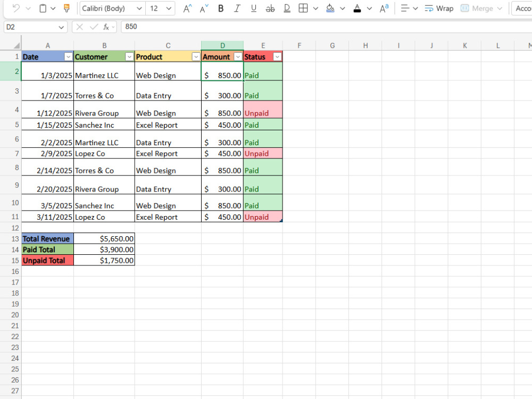Screen dimensions: 532x399
Task: Open the Product column filter arrow
Action: pos(196,57)
